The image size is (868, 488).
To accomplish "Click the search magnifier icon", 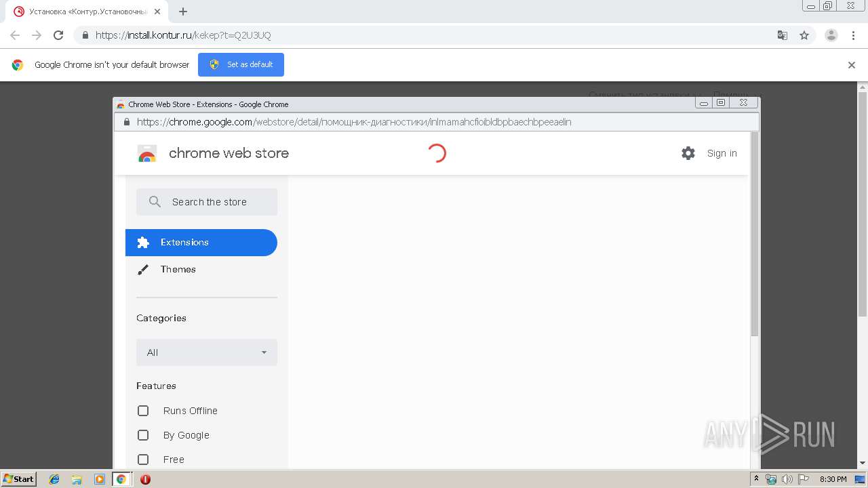I will [155, 202].
